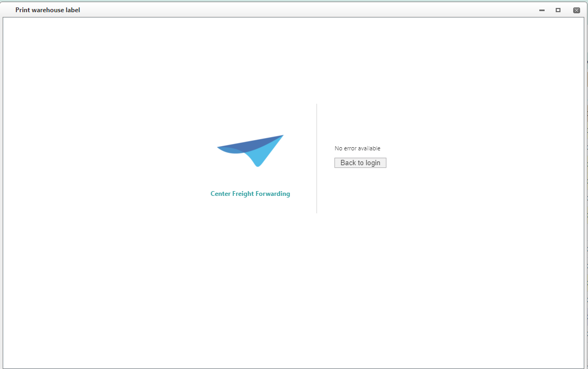Click the No error available message
The image size is (588, 369).
pos(357,148)
